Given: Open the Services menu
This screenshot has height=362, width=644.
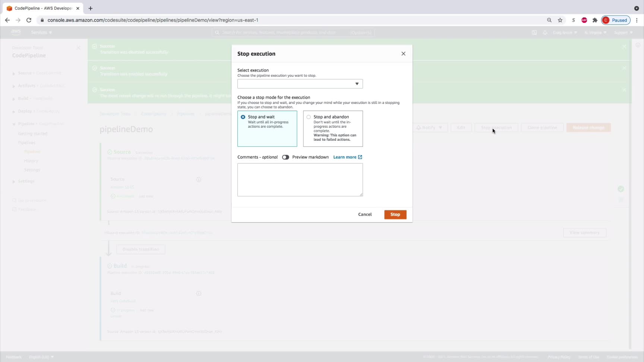Looking at the screenshot, I should click(41, 32).
